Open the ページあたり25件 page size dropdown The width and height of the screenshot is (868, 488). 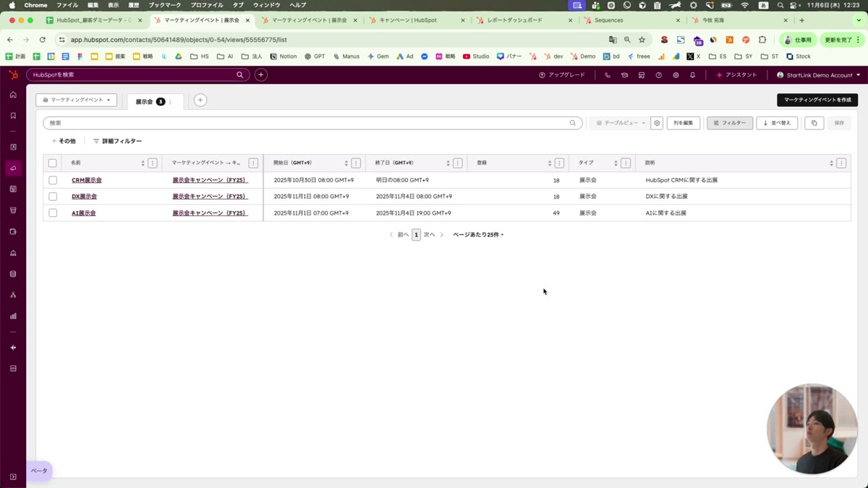tap(478, 235)
